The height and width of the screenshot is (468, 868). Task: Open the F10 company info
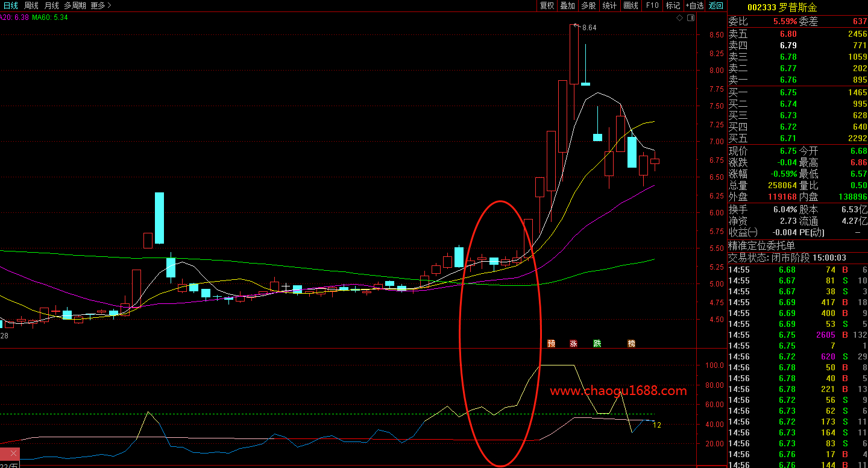pyautogui.click(x=652, y=5)
